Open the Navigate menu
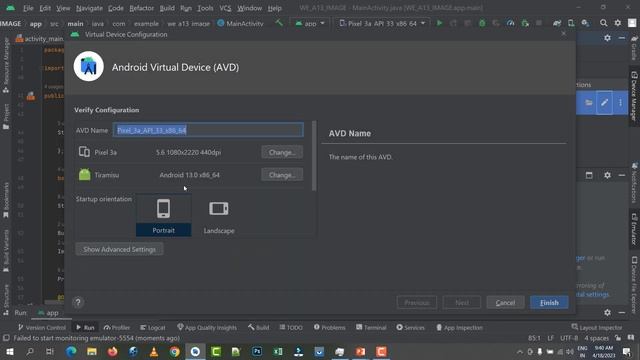This screenshot has height=360, width=640. [x=89, y=8]
